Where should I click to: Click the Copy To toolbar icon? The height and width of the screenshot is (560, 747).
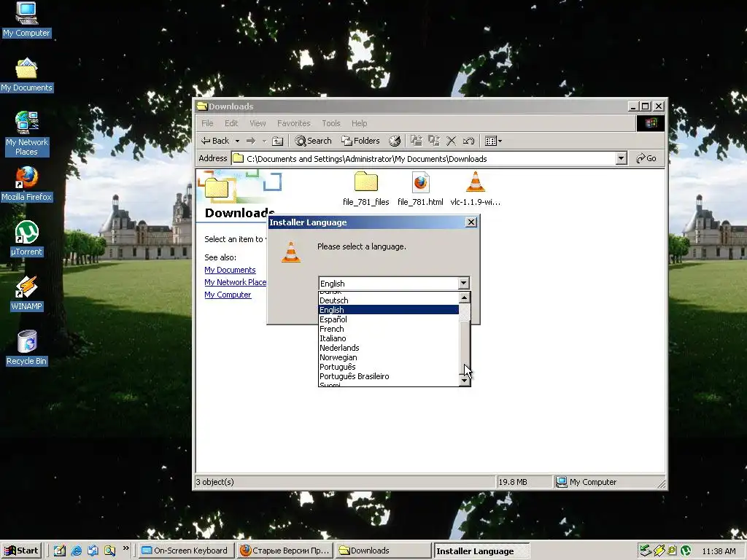[433, 141]
